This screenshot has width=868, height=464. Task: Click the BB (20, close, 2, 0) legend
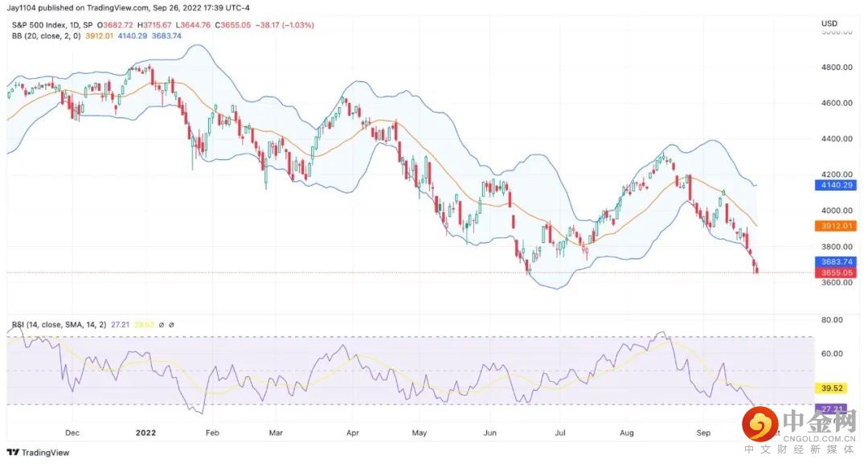tap(46, 36)
